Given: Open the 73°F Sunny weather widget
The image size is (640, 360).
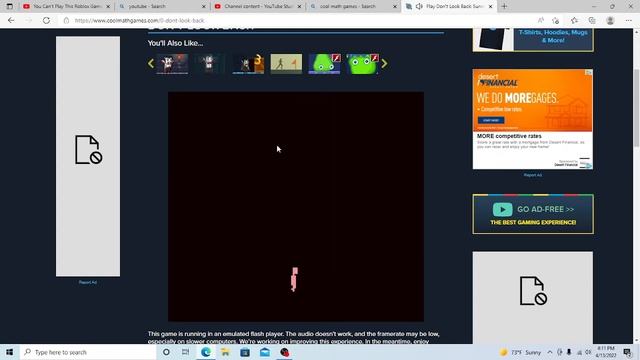Looking at the screenshot, I should (x=520, y=352).
